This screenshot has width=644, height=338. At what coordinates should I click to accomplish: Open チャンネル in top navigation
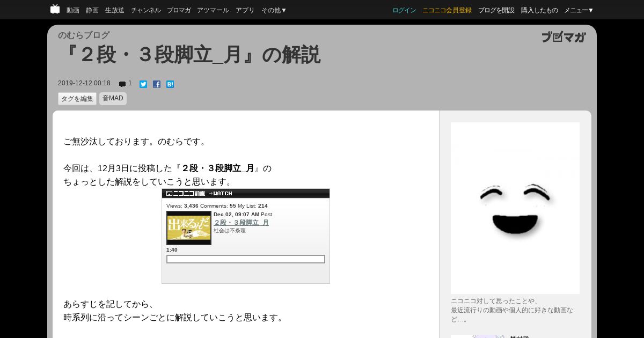(146, 10)
